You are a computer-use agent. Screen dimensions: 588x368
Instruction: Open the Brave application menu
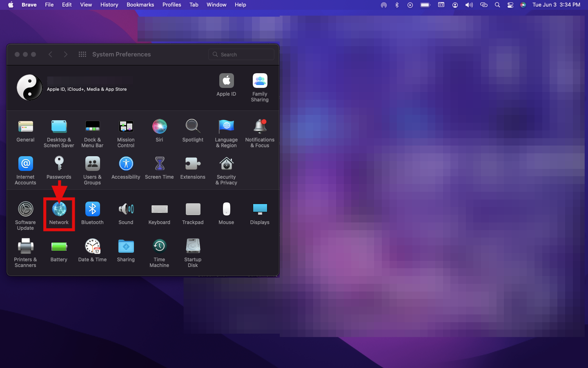coord(29,5)
